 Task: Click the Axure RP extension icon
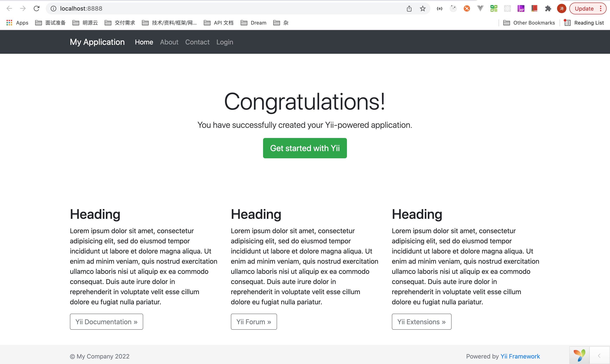pos(521,9)
